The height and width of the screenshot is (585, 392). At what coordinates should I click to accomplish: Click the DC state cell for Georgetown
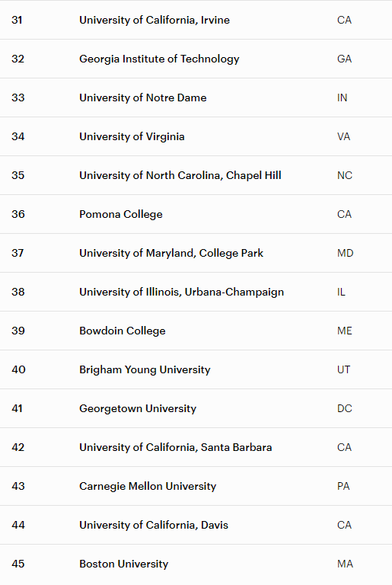point(345,408)
